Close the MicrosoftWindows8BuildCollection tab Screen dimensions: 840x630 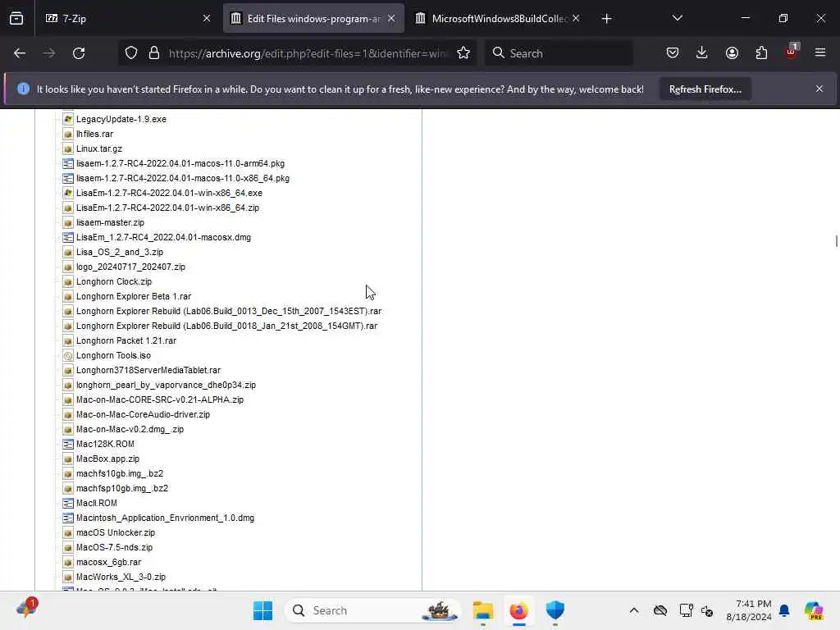click(x=576, y=18)
